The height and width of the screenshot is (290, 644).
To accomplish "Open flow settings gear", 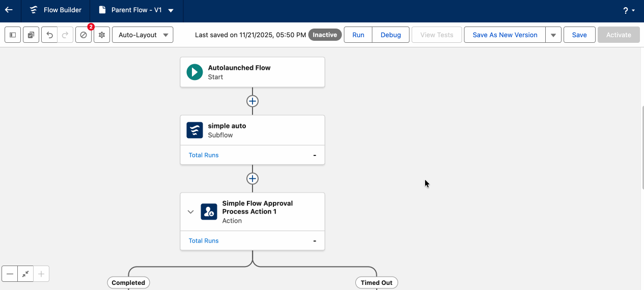I will [x=102, y=35].
